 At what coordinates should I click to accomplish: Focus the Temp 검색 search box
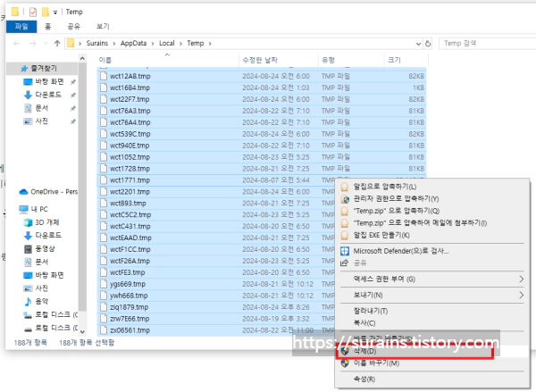487,44
